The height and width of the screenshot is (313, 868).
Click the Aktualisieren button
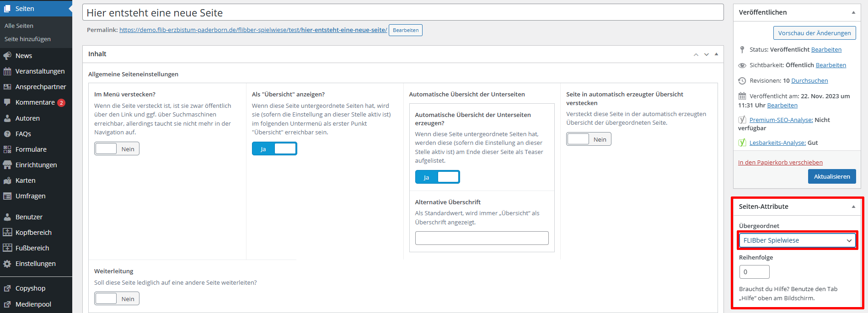(x=831, y=176)
